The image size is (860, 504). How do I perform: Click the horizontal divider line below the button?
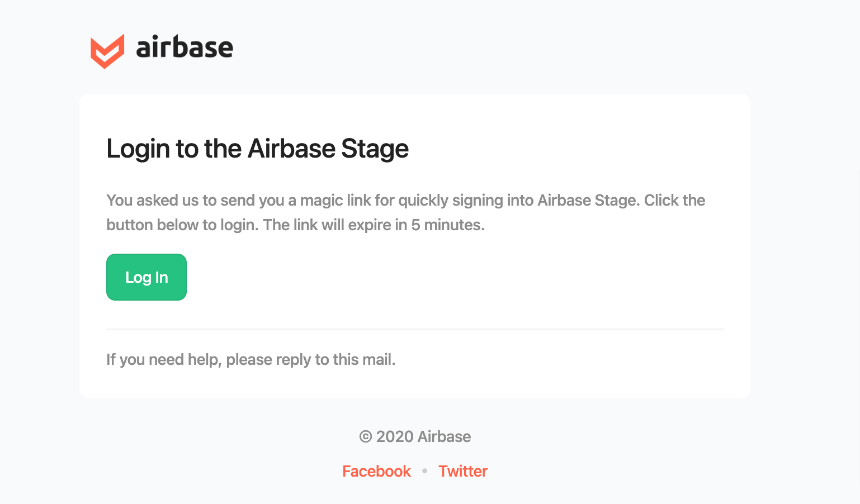[415, 329]
